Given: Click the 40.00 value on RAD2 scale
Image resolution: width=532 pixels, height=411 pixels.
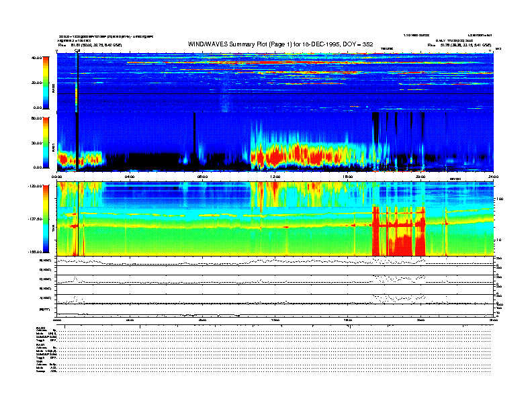Looking at the screenshot, I should click(x=36, y=58).
